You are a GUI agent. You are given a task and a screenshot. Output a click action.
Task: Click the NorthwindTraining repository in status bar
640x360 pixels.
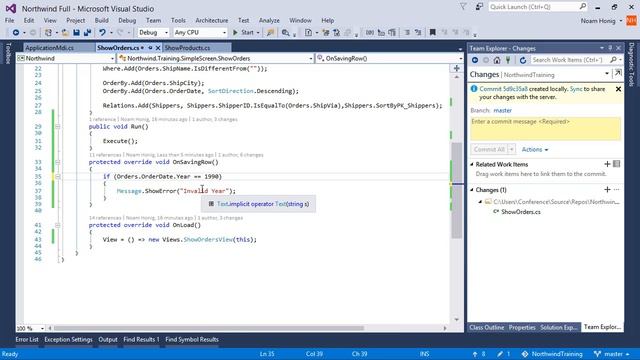coord(552,354)
